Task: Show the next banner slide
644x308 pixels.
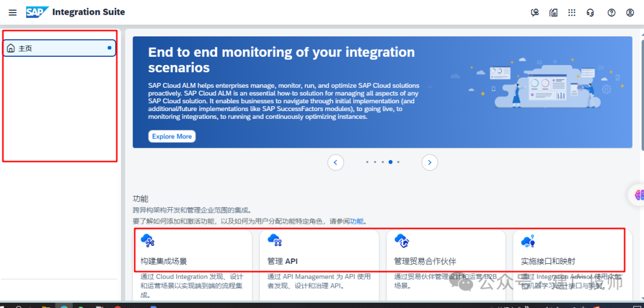Action: (429, 162)
